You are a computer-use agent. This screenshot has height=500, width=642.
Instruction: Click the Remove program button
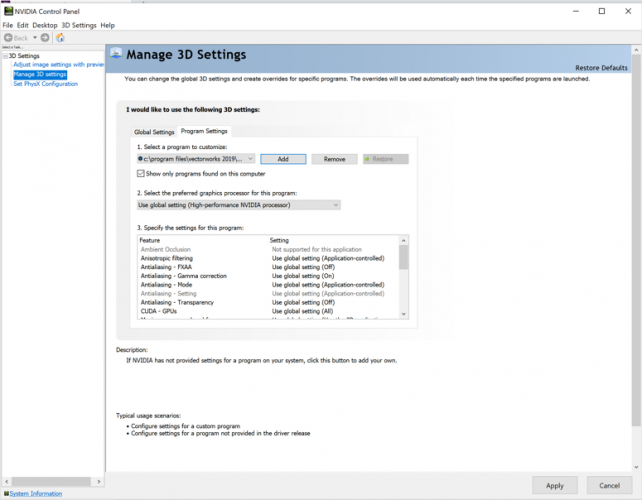click(334, 159)
